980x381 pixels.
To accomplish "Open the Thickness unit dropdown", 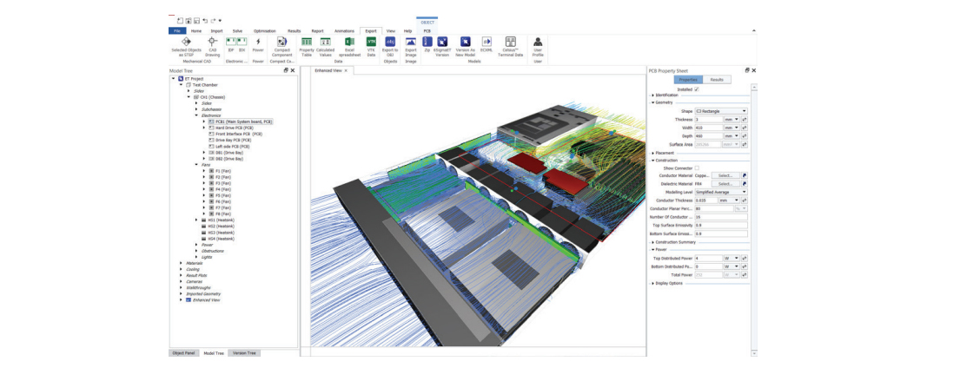I will 732,119.
